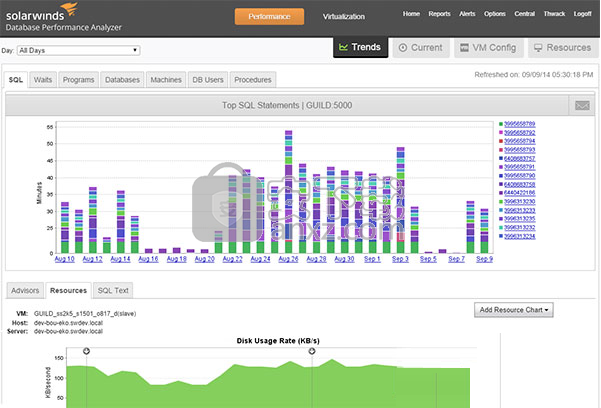The image size is (601, 408).
Task: Open the Advisors tab
Action: tap(25, 290)
